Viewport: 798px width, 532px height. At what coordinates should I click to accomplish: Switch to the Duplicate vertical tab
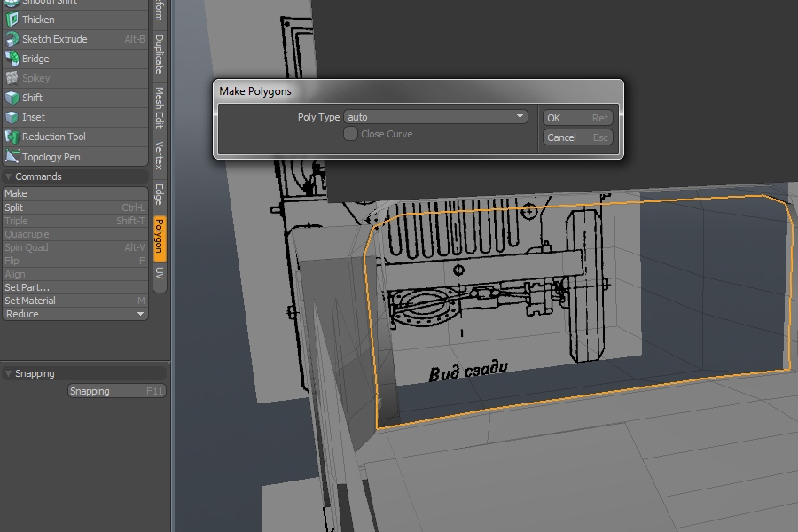tap(160, 54)
